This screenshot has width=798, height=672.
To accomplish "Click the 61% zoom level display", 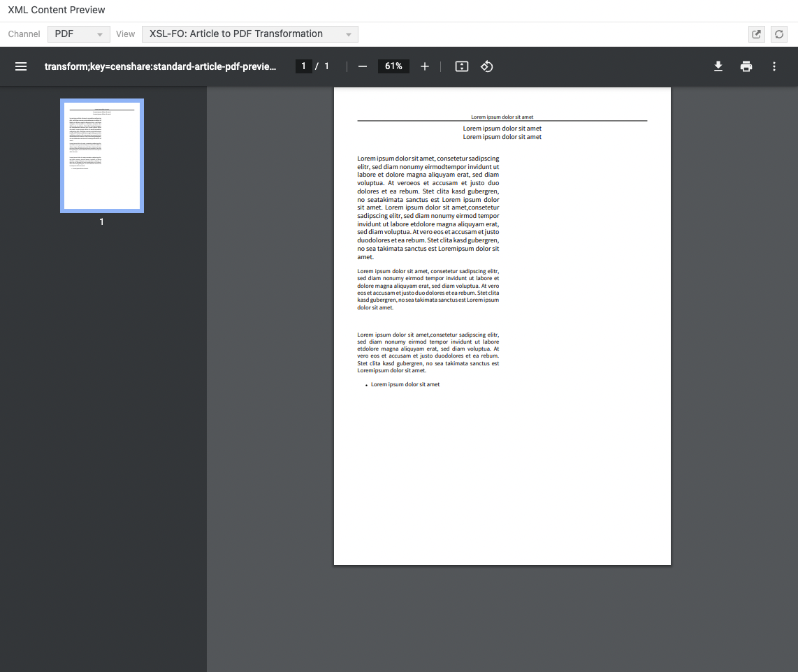I will tap(393, 66).
